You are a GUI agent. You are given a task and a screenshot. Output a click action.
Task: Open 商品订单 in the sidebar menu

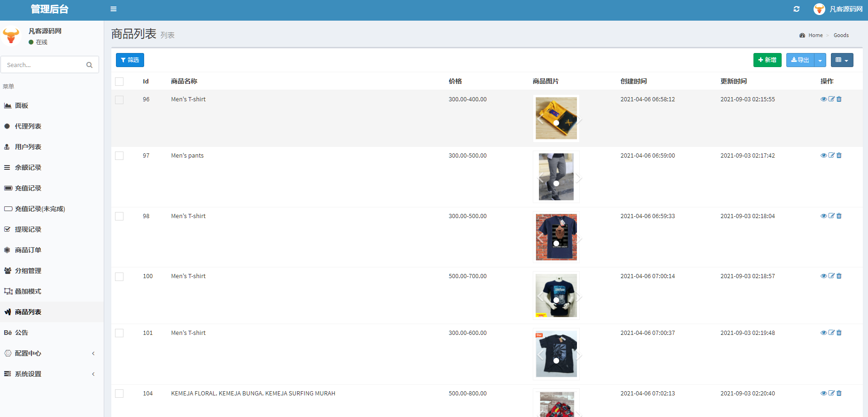28,250
